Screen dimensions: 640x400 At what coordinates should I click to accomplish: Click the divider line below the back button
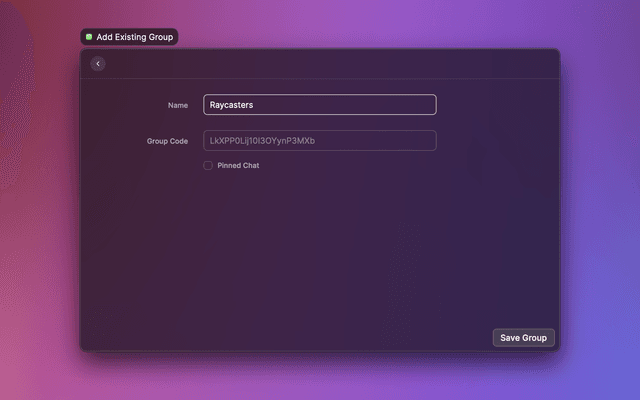coord(320,79)
